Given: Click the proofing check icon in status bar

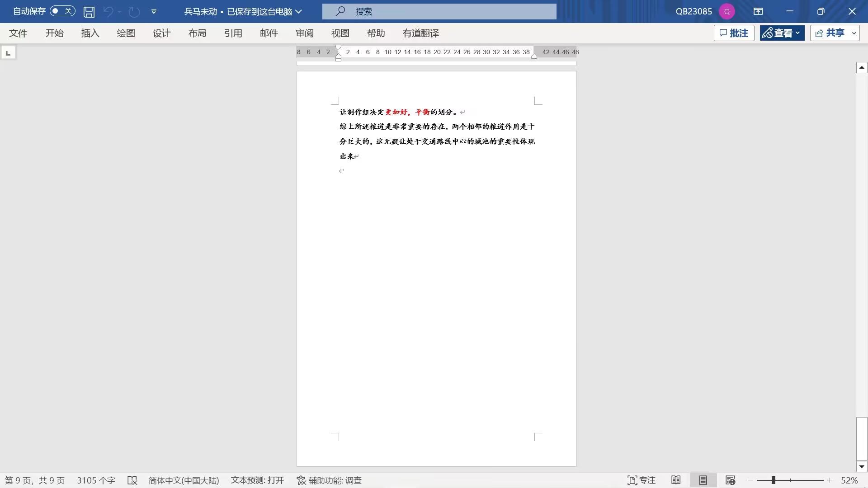Looking at the screenshot, I should (132, 480).
